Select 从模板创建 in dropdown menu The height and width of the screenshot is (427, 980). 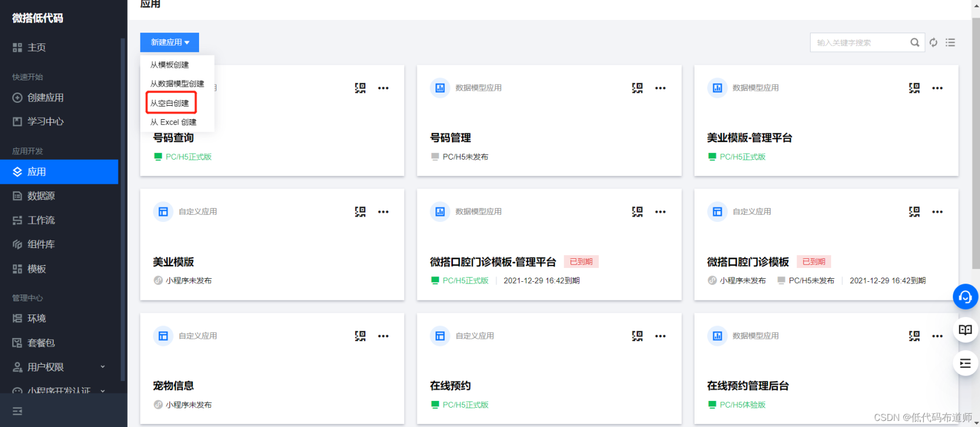(x=170, y=65)
